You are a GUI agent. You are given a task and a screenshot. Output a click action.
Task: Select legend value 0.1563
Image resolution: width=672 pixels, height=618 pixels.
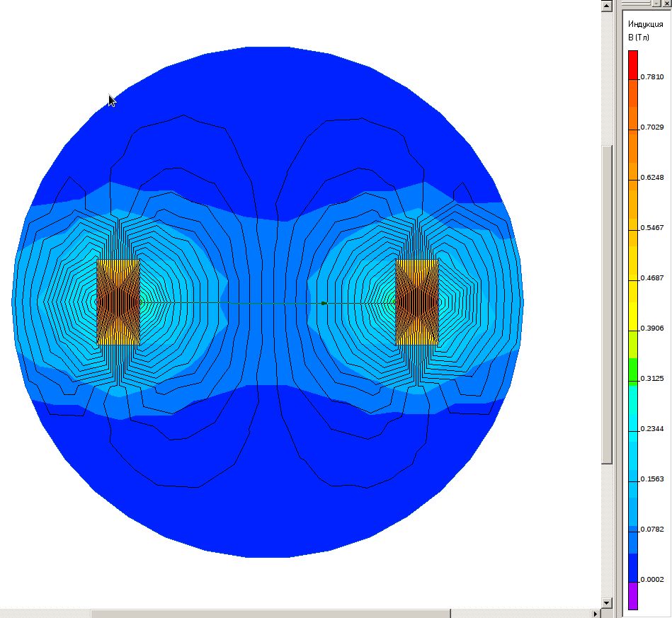coord(652,479)
